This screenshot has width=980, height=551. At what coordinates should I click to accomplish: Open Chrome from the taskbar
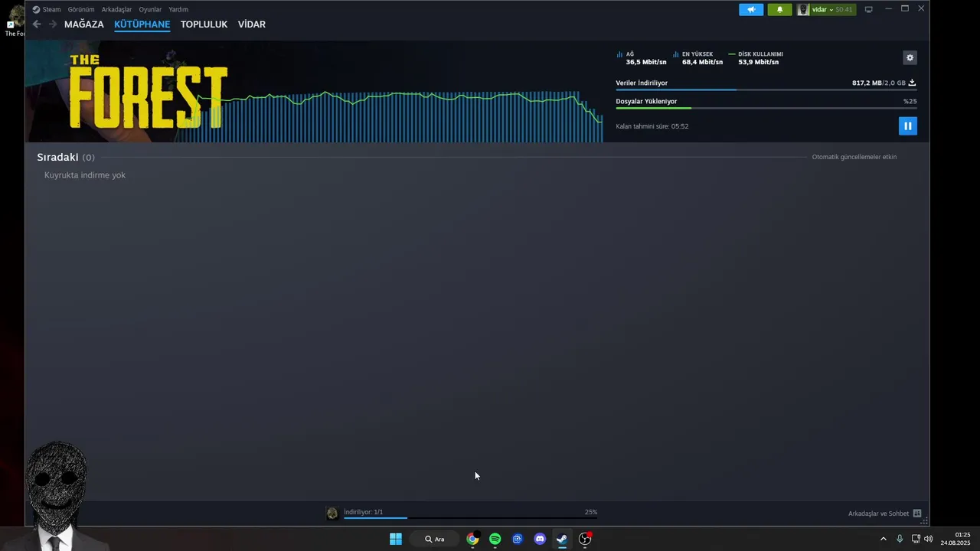(x=472, y=539)
